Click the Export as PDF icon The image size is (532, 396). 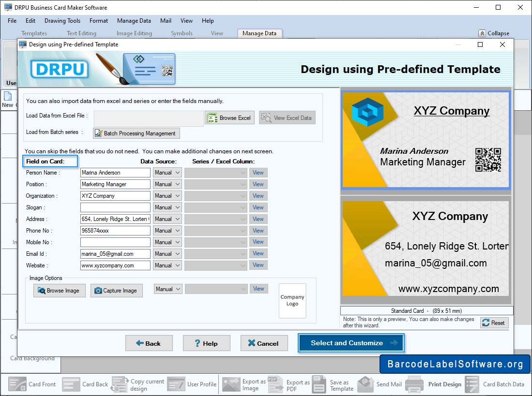[275, 384]
